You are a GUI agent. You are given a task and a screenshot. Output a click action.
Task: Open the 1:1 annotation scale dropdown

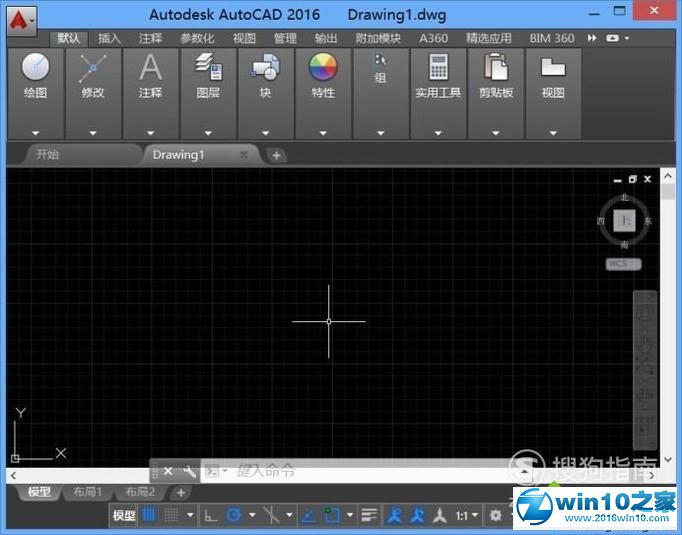pyautogui.click(x=467, y=516)
